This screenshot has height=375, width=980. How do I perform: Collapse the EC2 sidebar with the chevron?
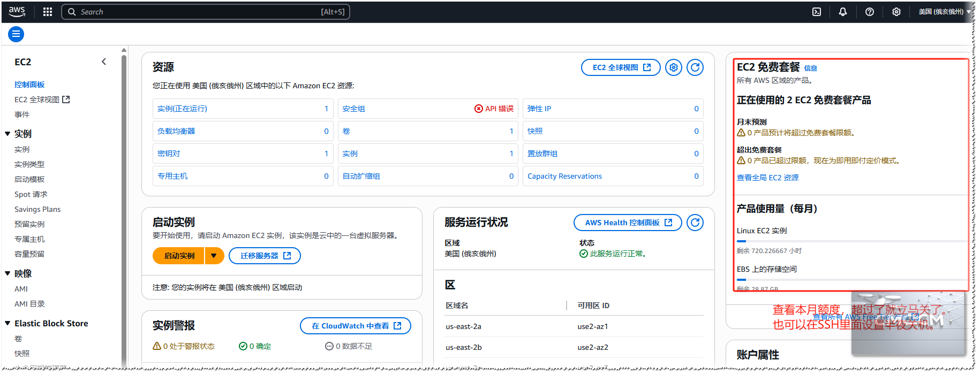pyautogui.click(x=104, y=62)
